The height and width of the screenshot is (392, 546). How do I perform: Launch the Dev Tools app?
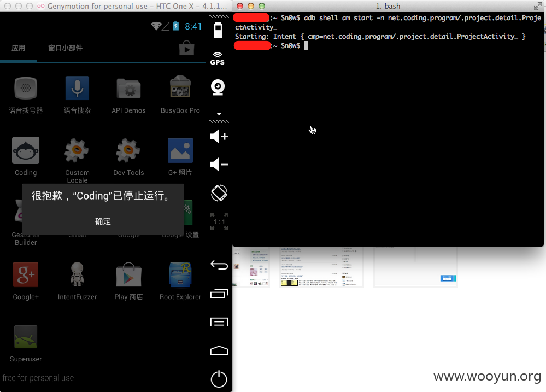[x=128, y=156]
